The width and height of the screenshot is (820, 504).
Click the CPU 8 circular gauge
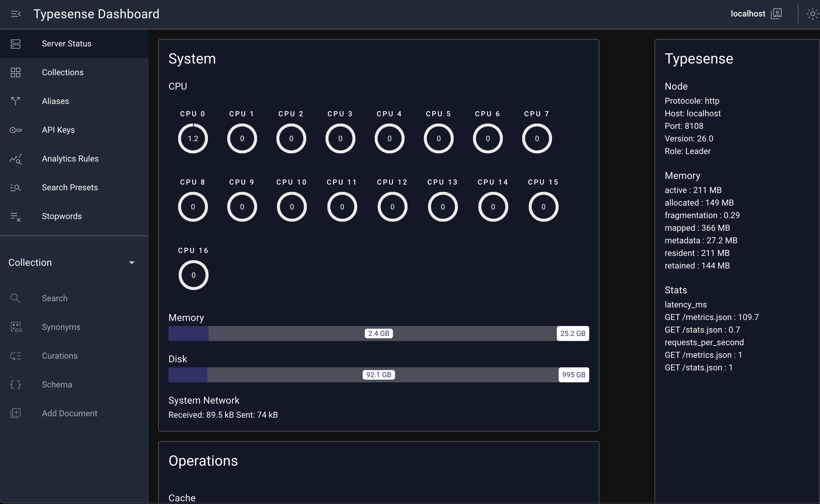point(193,207)
